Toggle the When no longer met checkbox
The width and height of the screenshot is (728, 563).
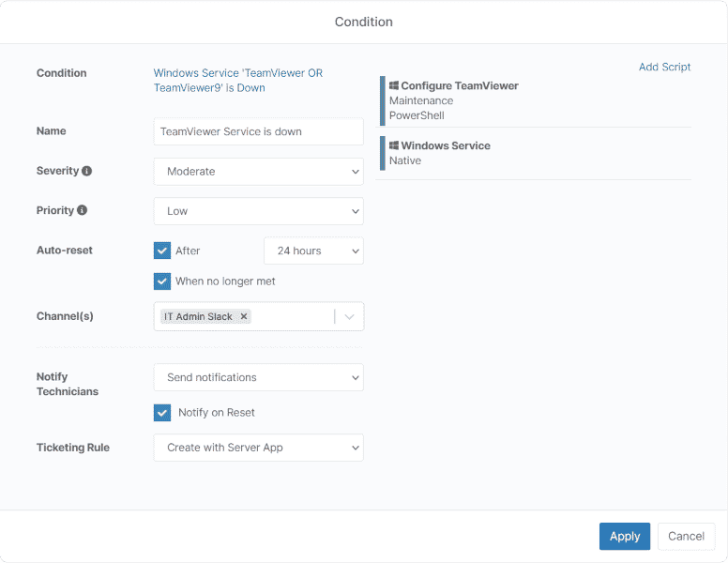(x=162, y=281)
